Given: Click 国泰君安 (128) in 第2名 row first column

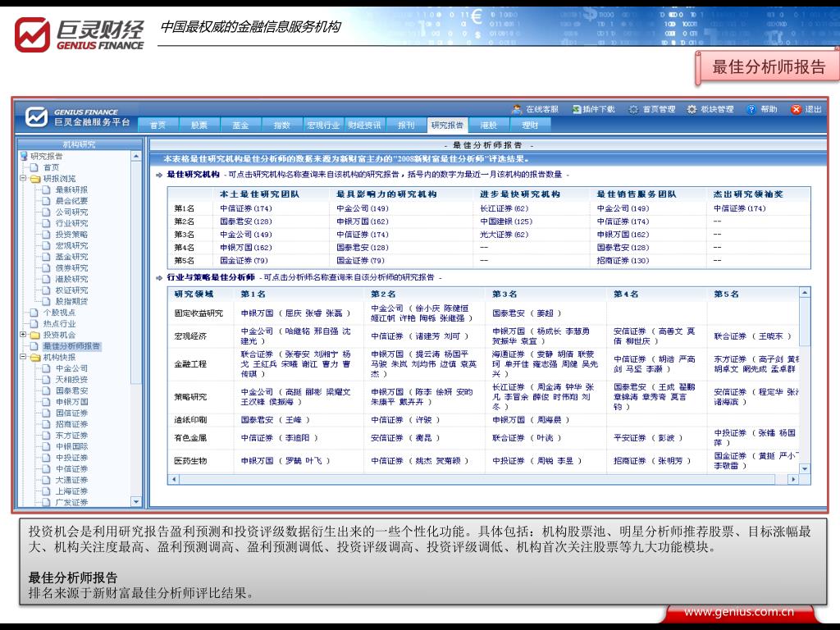Looking at the screenshot, I should tap(246, 221).
